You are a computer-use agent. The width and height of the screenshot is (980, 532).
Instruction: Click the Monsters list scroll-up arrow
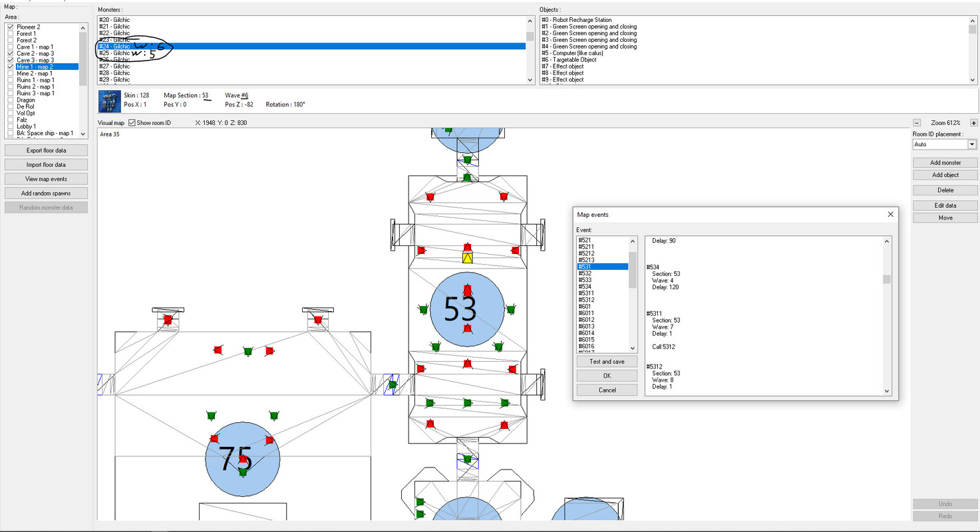pos(530,20)
